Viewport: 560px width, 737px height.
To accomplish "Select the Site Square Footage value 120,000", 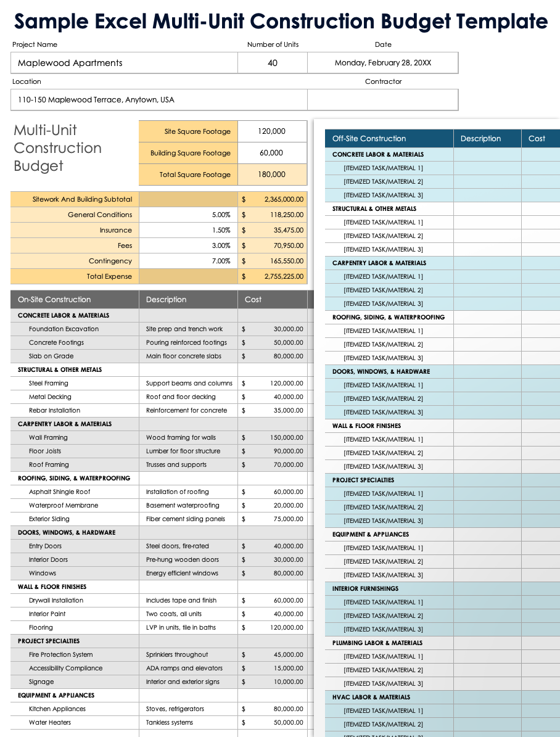I will click(x=272, y=131).
